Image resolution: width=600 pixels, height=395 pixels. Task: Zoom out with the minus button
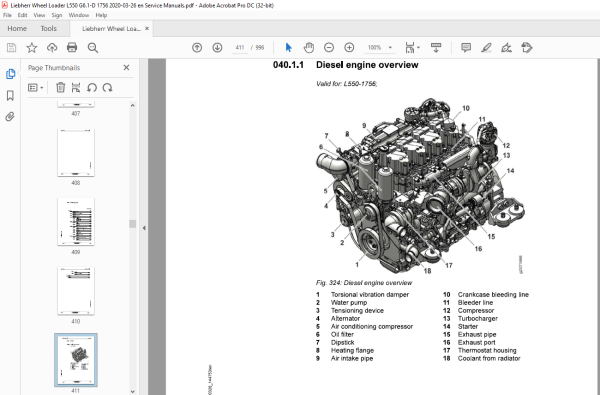coord(329,47)
